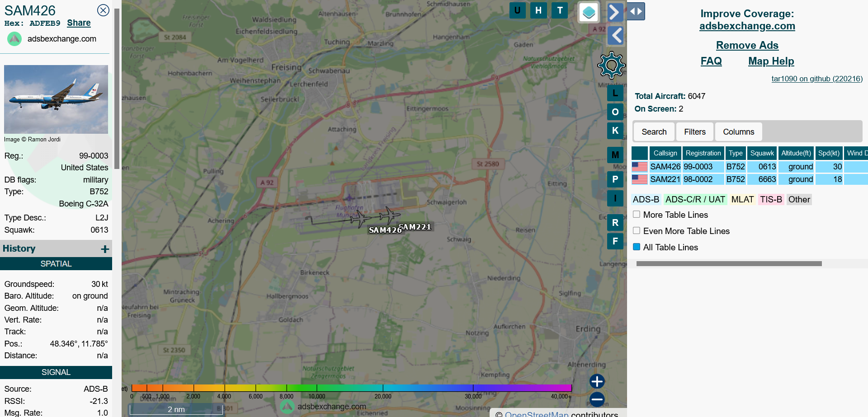Click the P map button
868x417 pixels.
pyautogui.click(x=615, y=179)
